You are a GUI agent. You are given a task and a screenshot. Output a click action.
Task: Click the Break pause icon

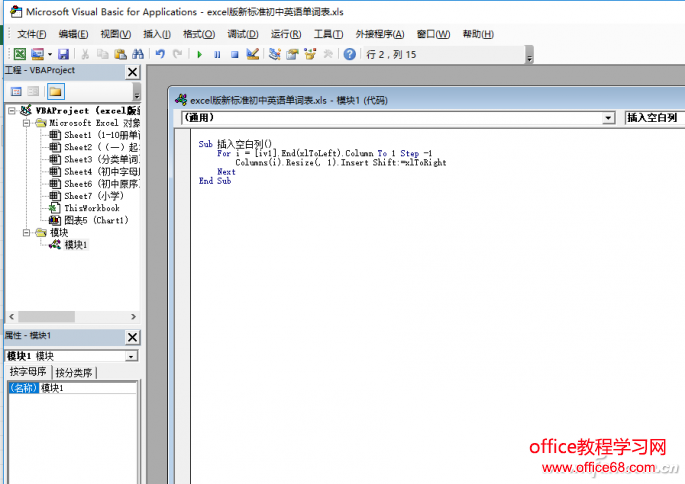pos(217,55)
